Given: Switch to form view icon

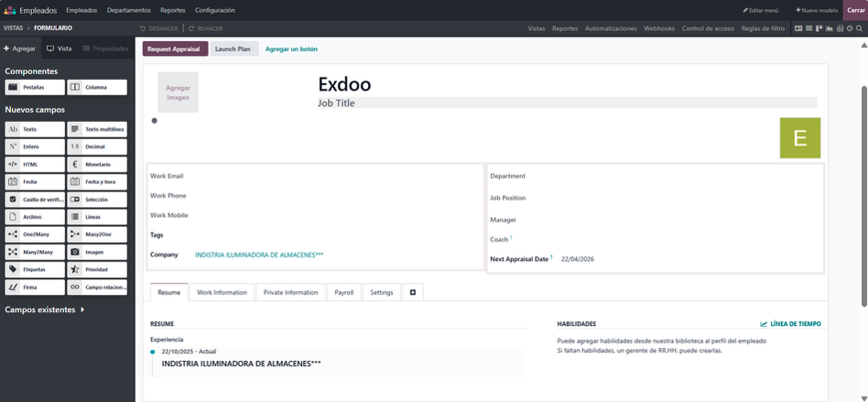Looking at the screenshot, I should tap(798, 28).
